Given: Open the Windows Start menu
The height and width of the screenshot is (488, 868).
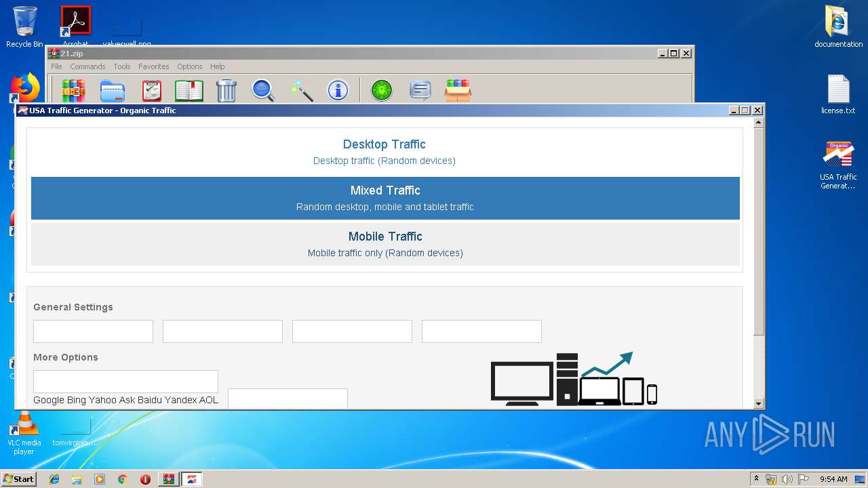Looking at the screenshot, I should click(x=18, y=479).
